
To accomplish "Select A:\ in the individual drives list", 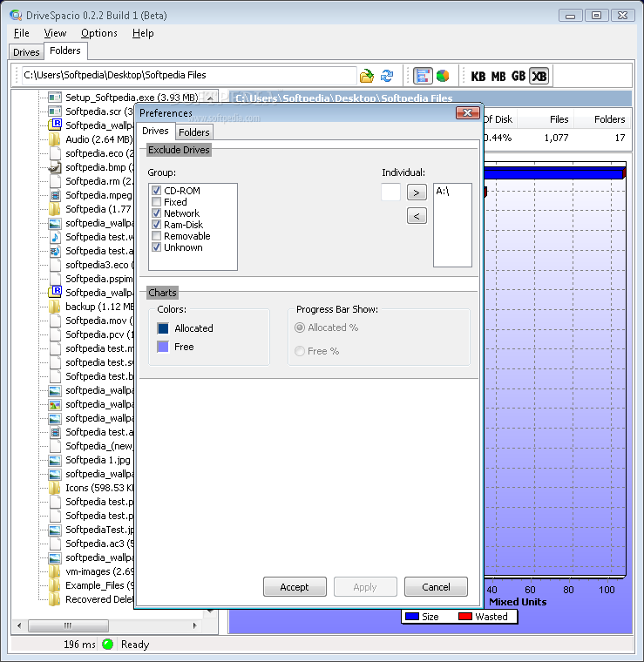I will (443, 192).
